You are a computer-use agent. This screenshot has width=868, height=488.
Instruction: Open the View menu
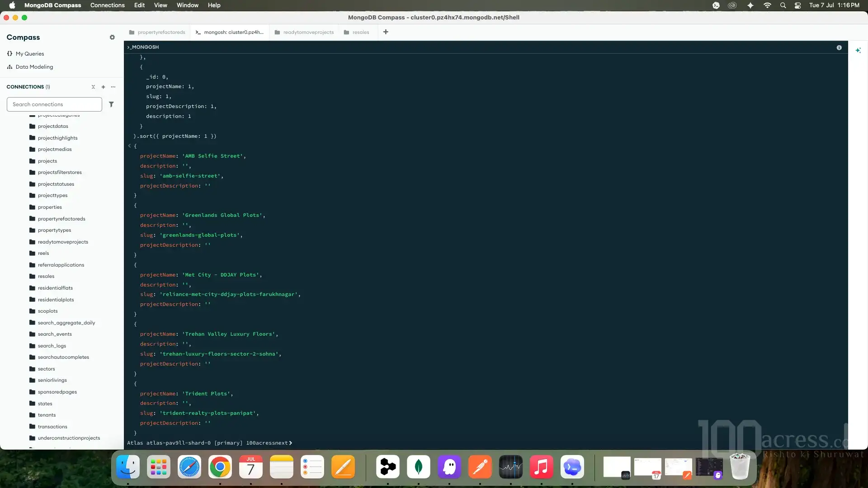(x=160, y=5)
